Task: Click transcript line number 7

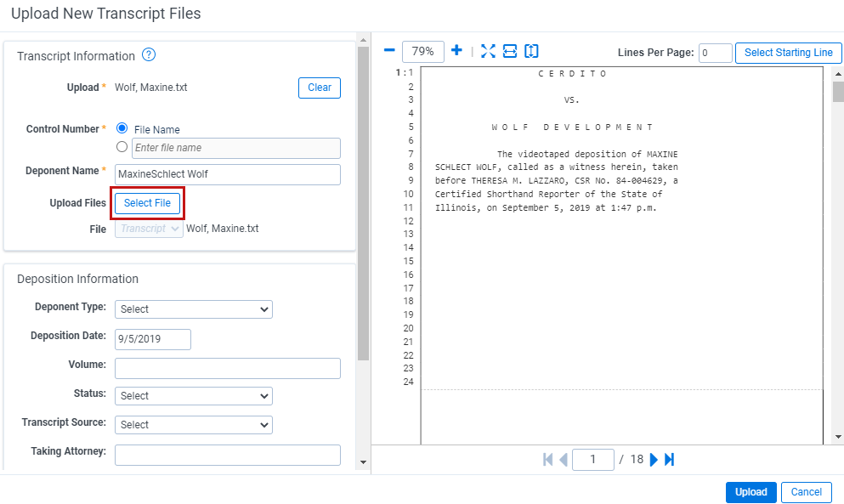Action: (411, 154)
